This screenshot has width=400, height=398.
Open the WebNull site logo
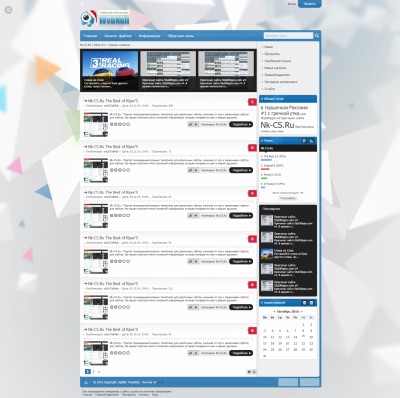click(105, 18)
